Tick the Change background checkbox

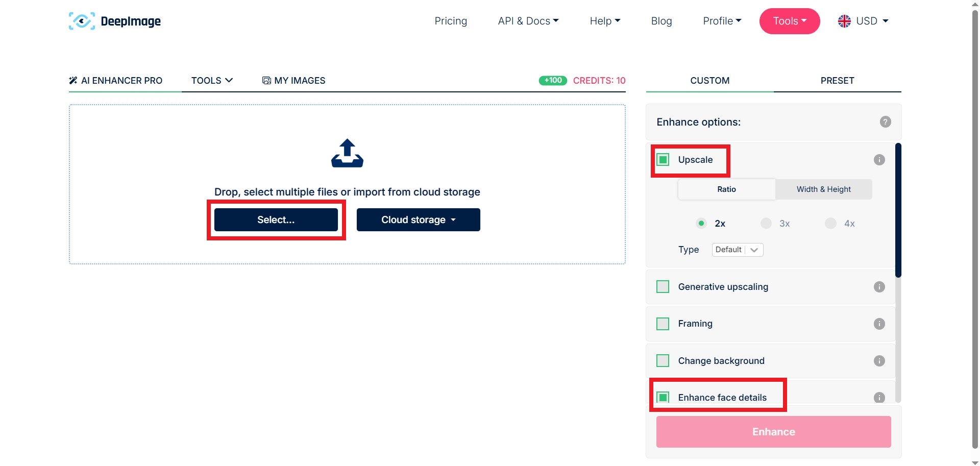coord(663,361)
